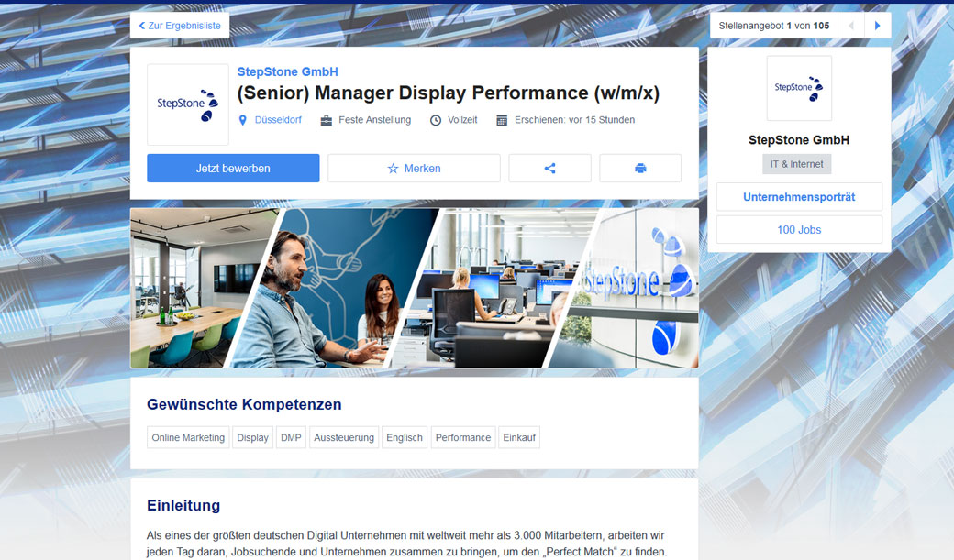Viewport: 954px width, 560px height.
Task: Select the Online Marketing skill tag
Action: click(188, 438)
